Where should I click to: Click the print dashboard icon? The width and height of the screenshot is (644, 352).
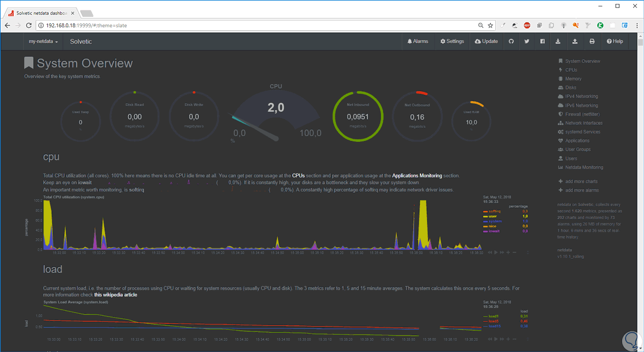coord(591,42)
